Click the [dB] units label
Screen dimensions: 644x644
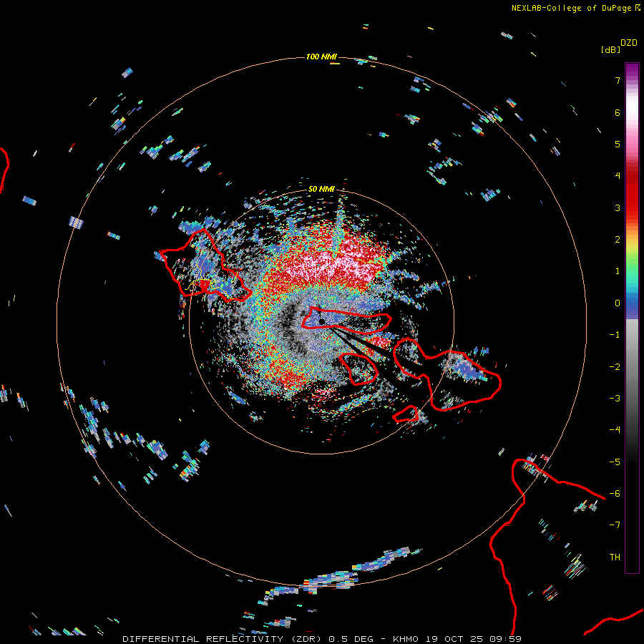coord(610,49)
